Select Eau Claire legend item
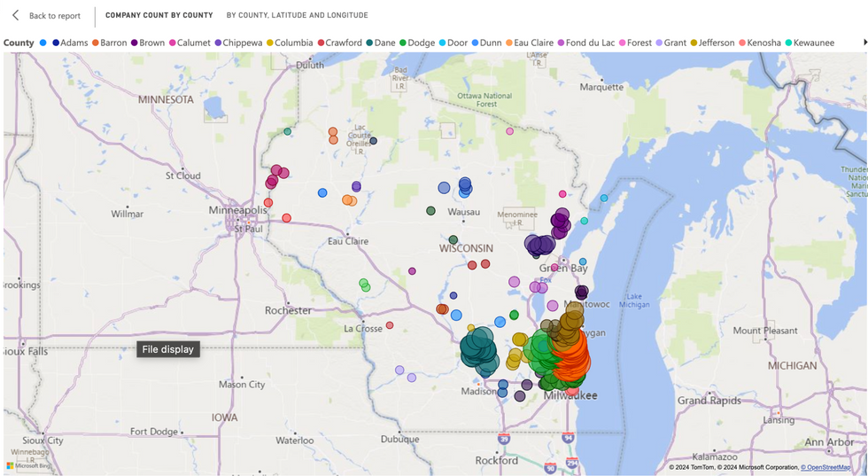 click(x=530, y=43)
